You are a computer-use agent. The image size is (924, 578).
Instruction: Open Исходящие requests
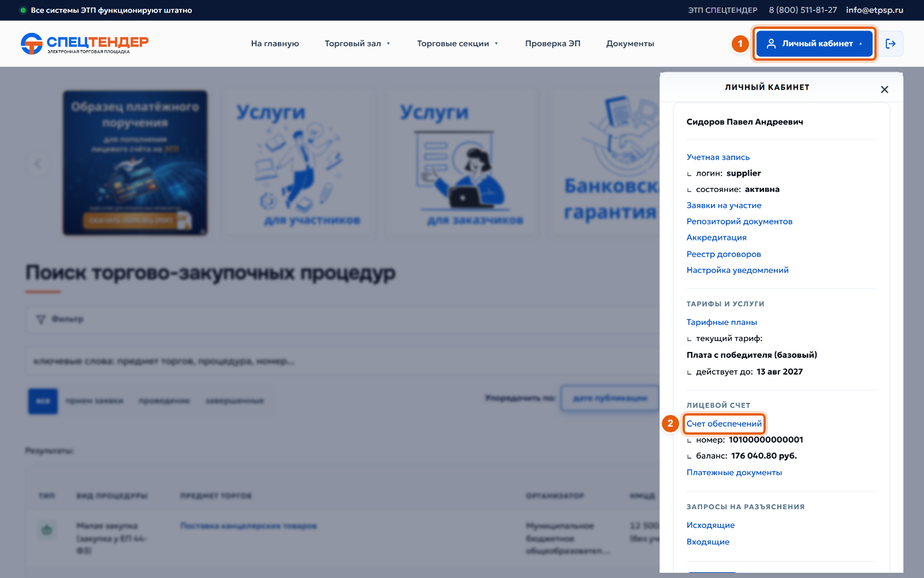(710, 525)
